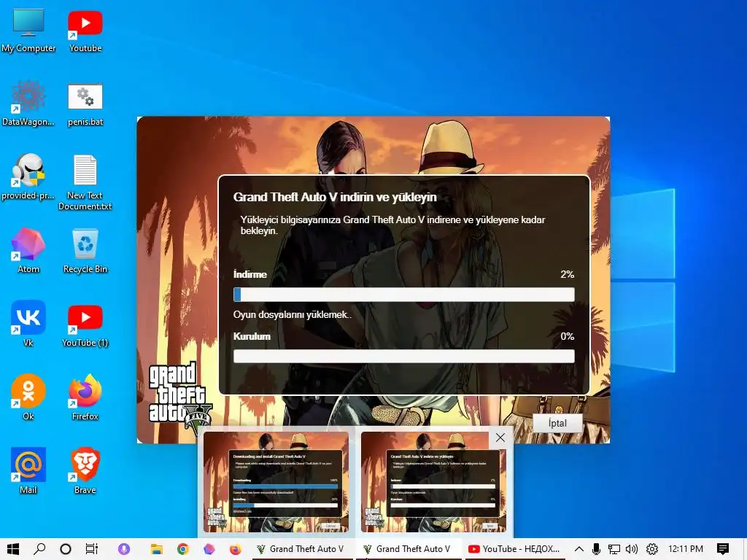This screenshot has width=747, height=560.
Task: Select the Brave desktop shortcut
Action: point(85,471)
